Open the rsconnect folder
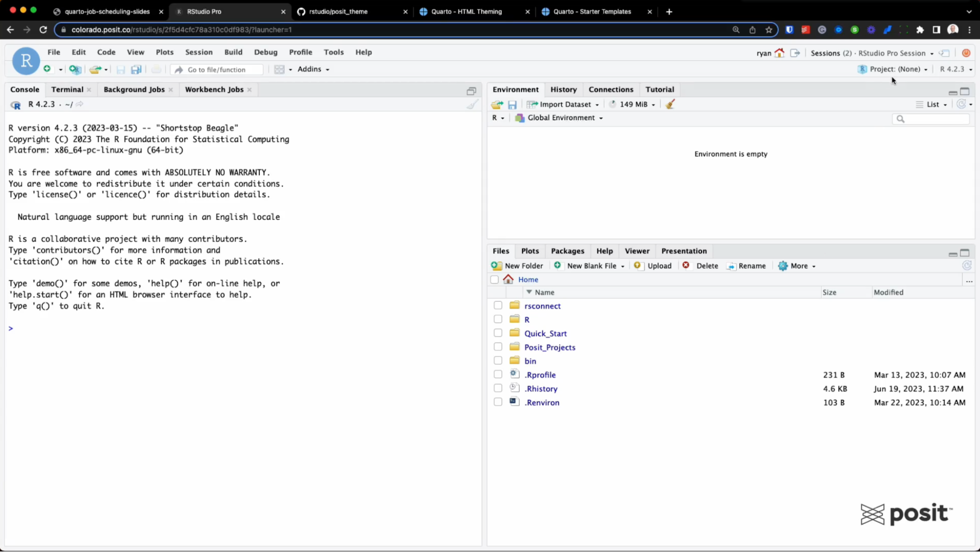The image size is (980, 552). coord(542,305)
